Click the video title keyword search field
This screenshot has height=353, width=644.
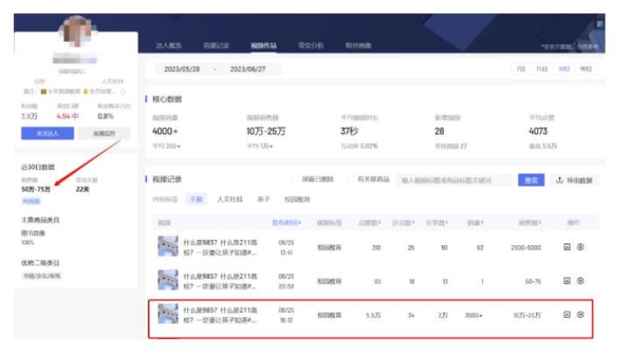(x=455, y=180)
